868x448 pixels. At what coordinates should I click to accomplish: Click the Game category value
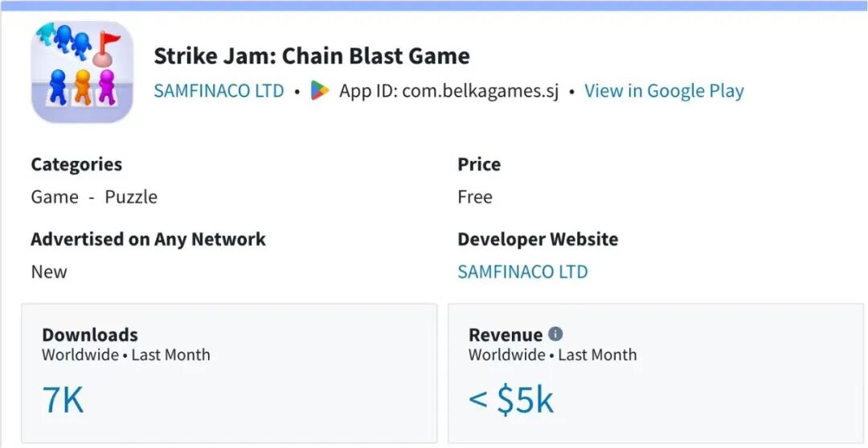pyautogui.click(x=55, y=197)
